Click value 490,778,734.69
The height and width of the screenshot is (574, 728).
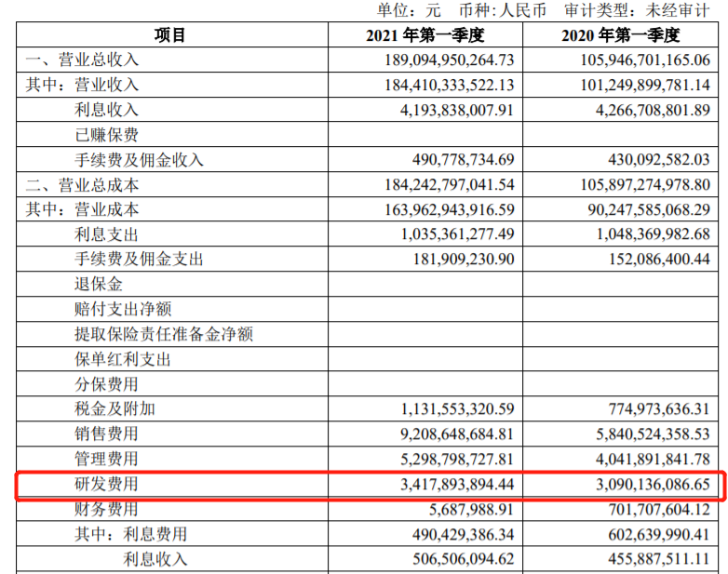pos(464,160)
